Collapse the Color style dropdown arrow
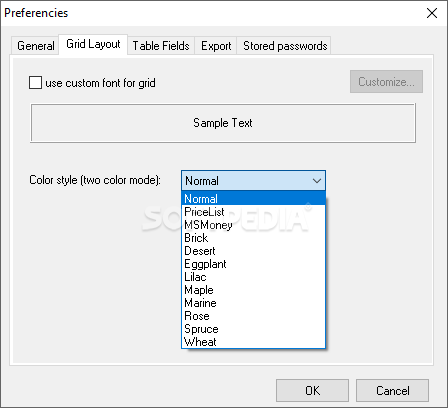 click(x=317, y=181)
